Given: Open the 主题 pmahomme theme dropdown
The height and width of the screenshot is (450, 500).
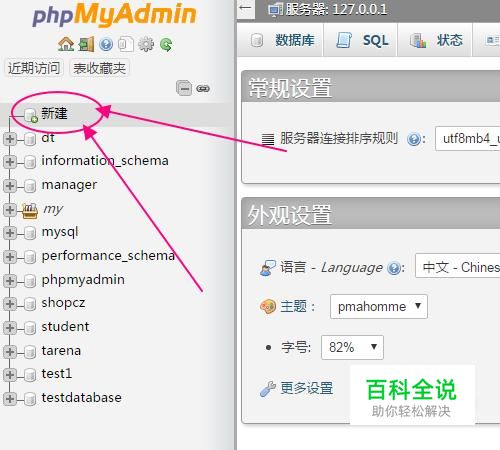Looking at the screenshot, I should coord(379,306).
